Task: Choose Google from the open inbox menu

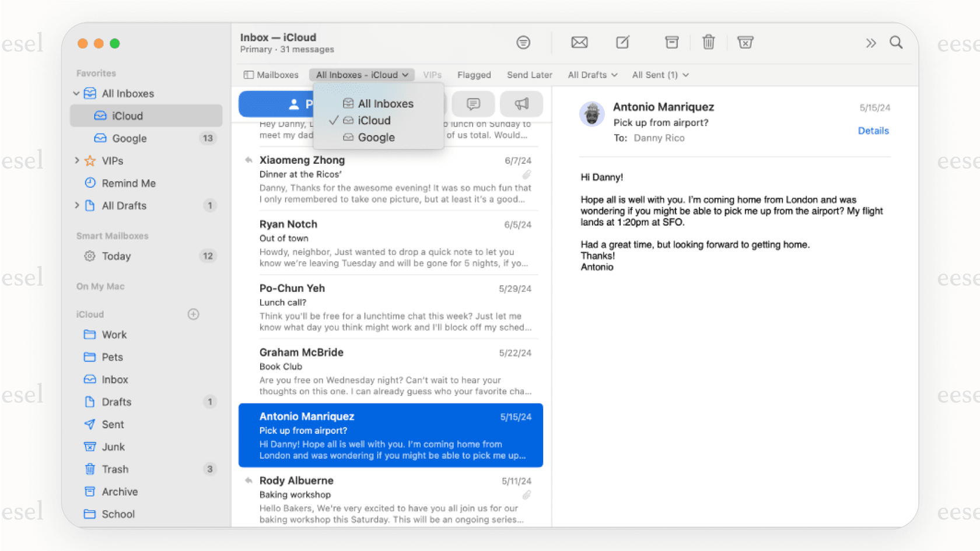Action: (x=376, y=138)
